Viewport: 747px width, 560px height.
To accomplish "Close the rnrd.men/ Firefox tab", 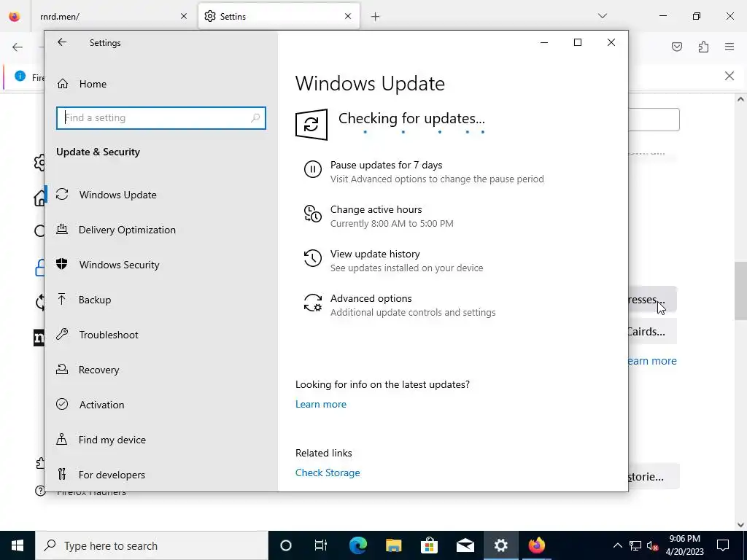I will coord(184,16).
